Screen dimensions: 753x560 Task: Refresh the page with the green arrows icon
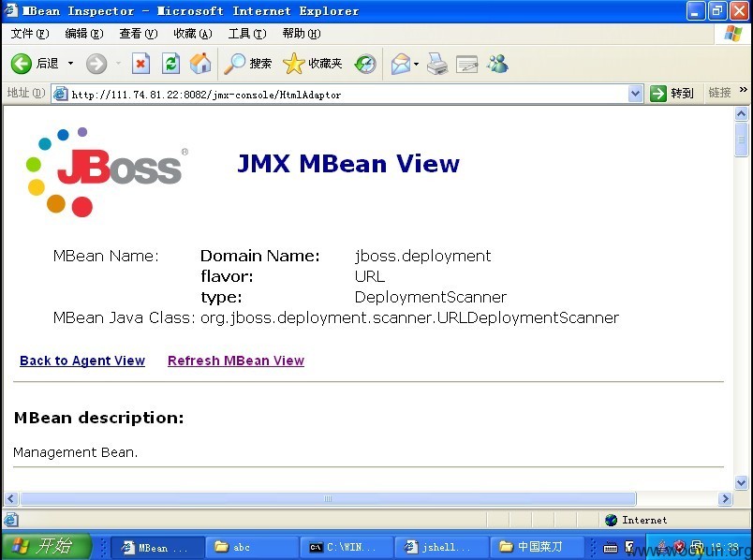[170, 64]
